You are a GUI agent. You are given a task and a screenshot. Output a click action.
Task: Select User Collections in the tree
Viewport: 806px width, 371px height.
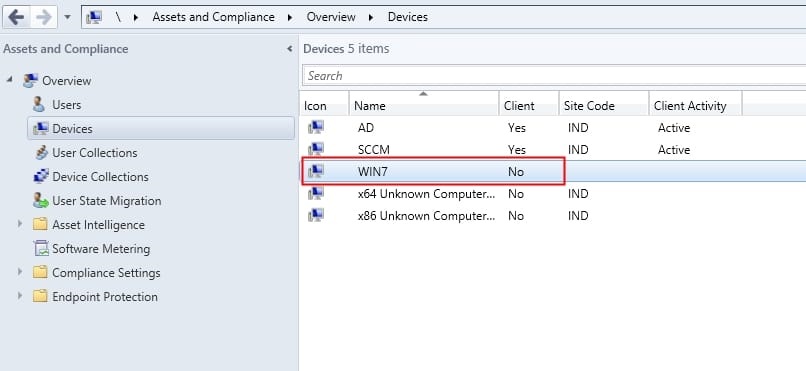pyautogui.click(x=95, y=153)
